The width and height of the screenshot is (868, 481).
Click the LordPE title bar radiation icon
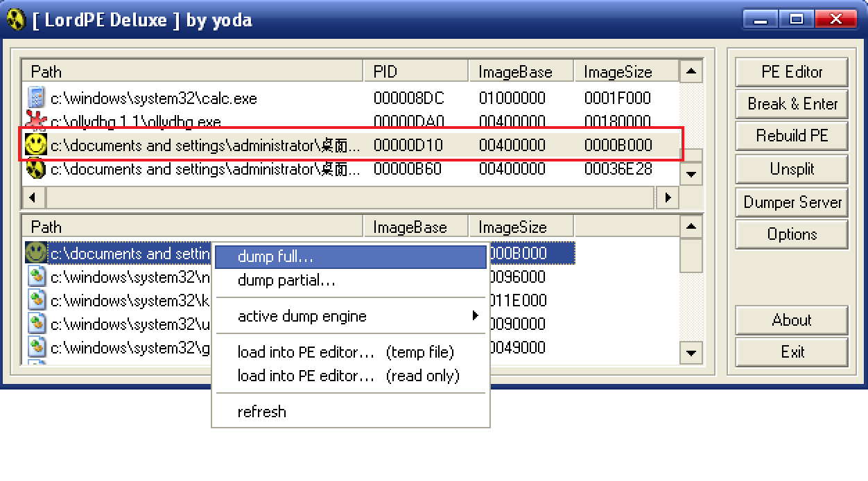point(15,19)
